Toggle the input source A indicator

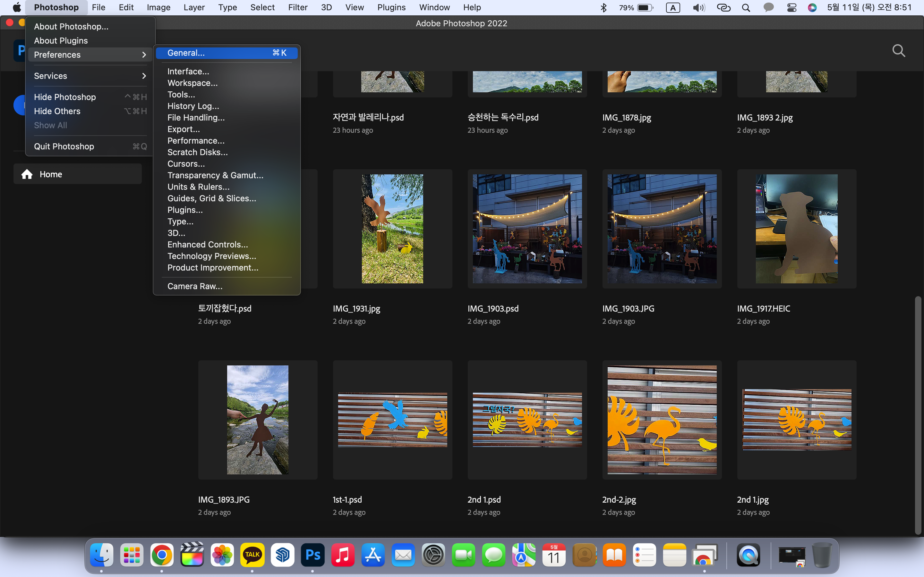[673, 8]
